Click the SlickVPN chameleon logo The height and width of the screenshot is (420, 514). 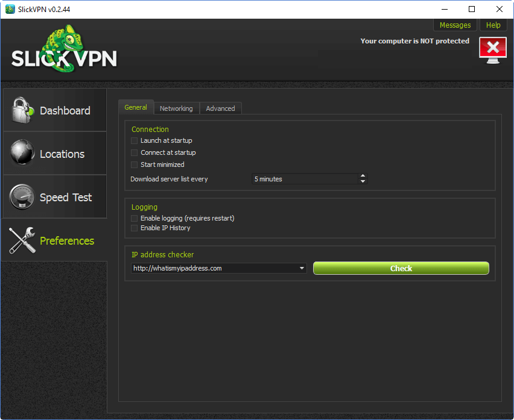(x=64, y=48)
